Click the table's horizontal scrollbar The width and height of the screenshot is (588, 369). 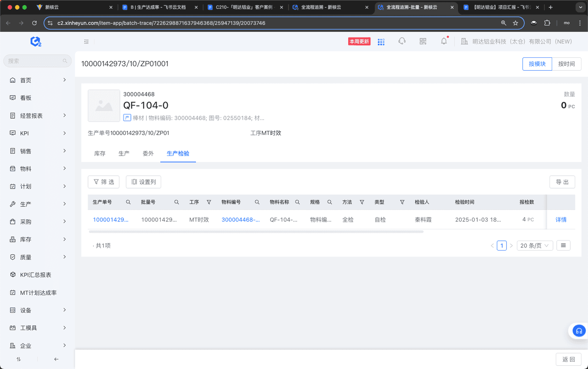pyautogui.click(x=255, y=232)
